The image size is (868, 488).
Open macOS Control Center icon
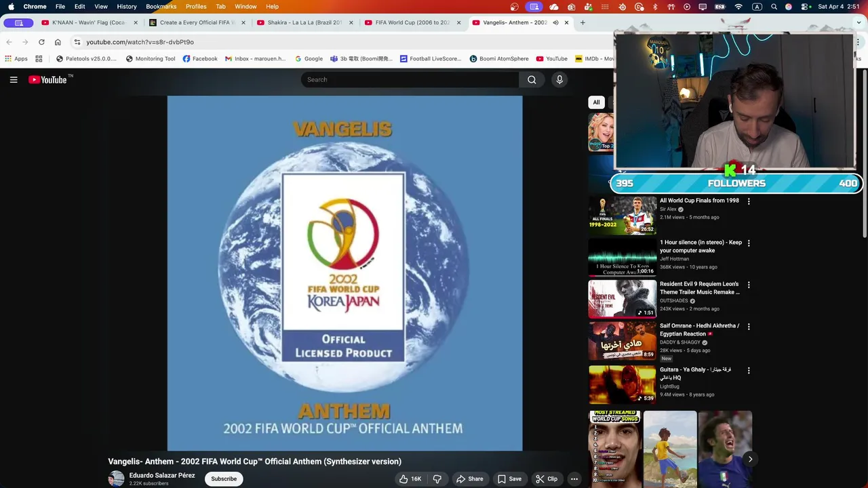tap(805, 7)
